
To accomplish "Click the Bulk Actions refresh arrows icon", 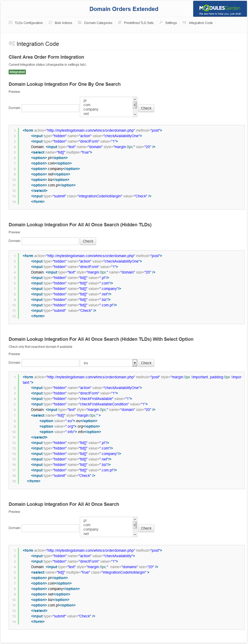I will pos(50,23).
